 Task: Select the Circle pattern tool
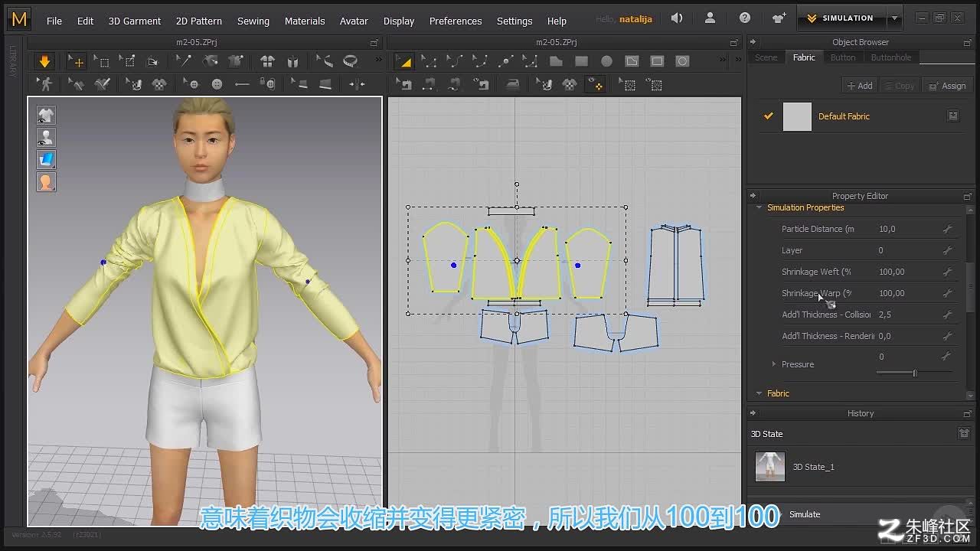click(x=606, y=61)
